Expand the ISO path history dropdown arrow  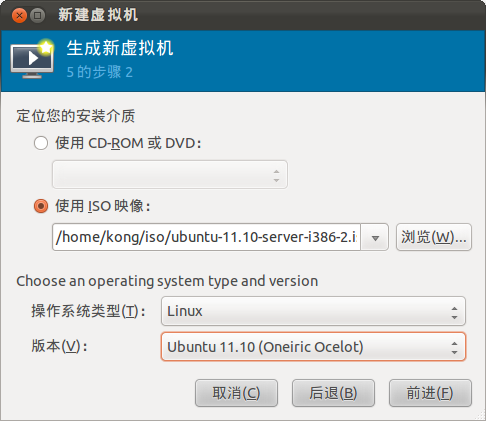[375, 237]
